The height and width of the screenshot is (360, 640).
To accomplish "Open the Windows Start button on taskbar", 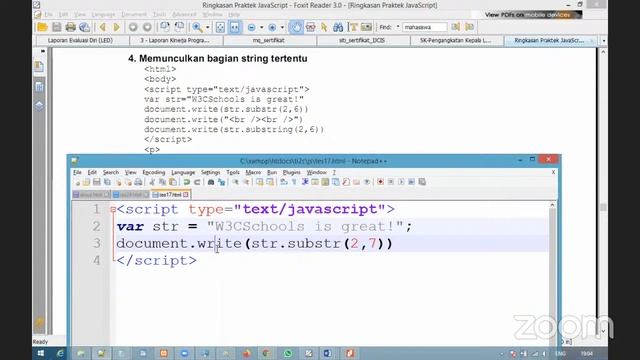I will pyautogui.click(x=41, y=353).
